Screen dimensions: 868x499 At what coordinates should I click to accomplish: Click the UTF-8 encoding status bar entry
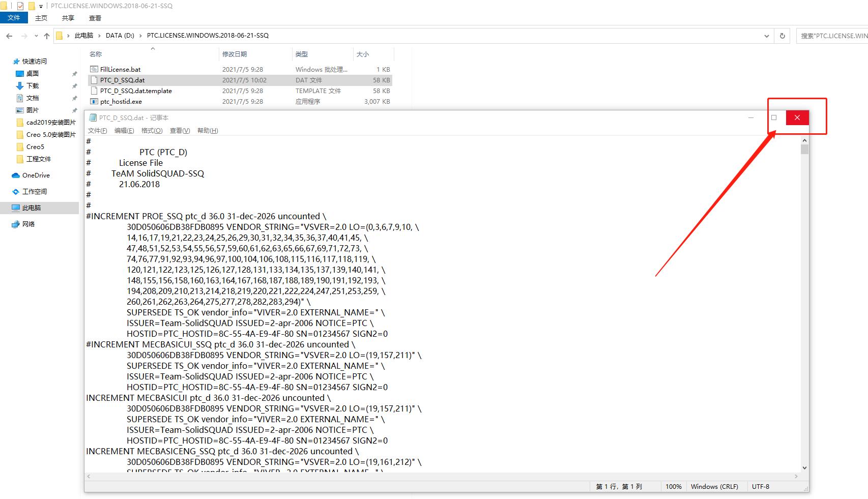pyautogui.click(x=761, y=487)
